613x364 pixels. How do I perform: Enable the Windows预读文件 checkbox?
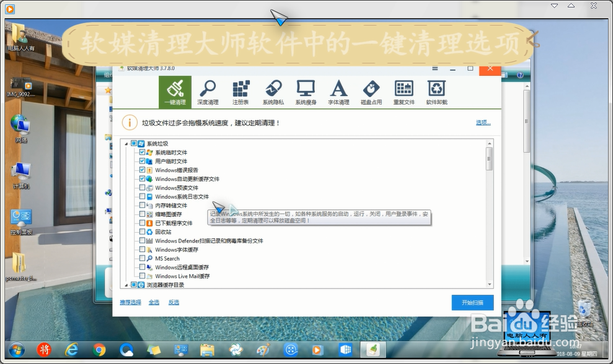[x=143, y=188]
